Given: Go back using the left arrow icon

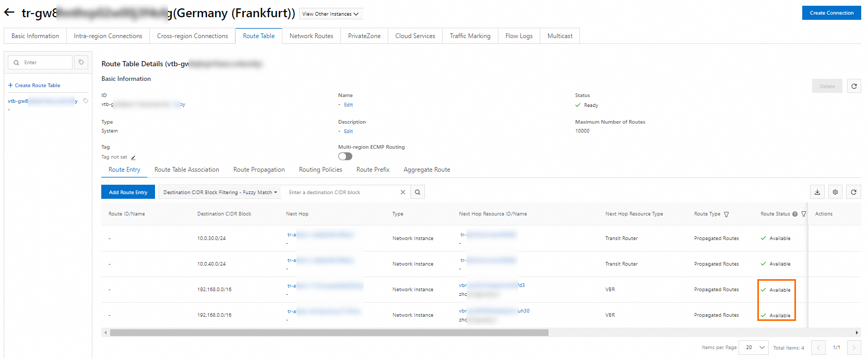Looking at the screenshot, I should click(x=9, y=13).
